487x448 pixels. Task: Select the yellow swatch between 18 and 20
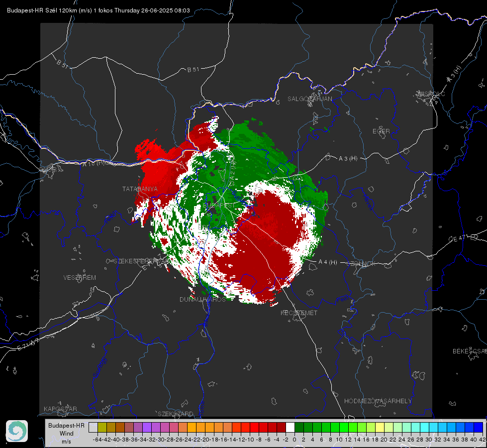(380, 427)
